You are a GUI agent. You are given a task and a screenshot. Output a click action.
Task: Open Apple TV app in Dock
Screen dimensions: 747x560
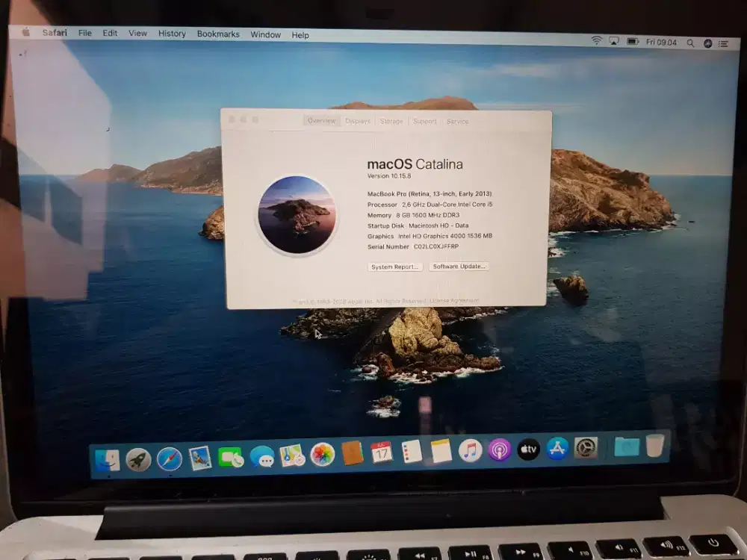click(528, 449)
